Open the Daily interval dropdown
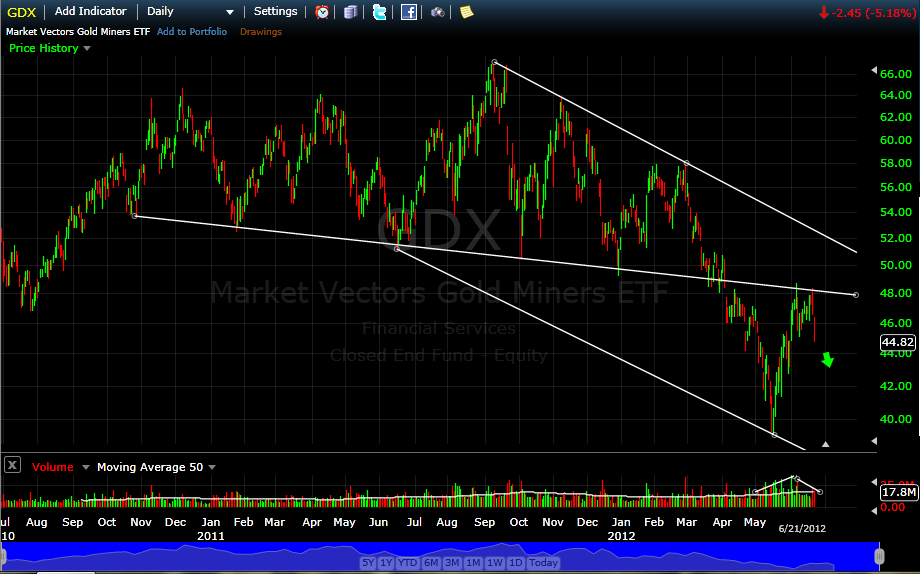Screen dimensions: 920x574 [190, 12]
